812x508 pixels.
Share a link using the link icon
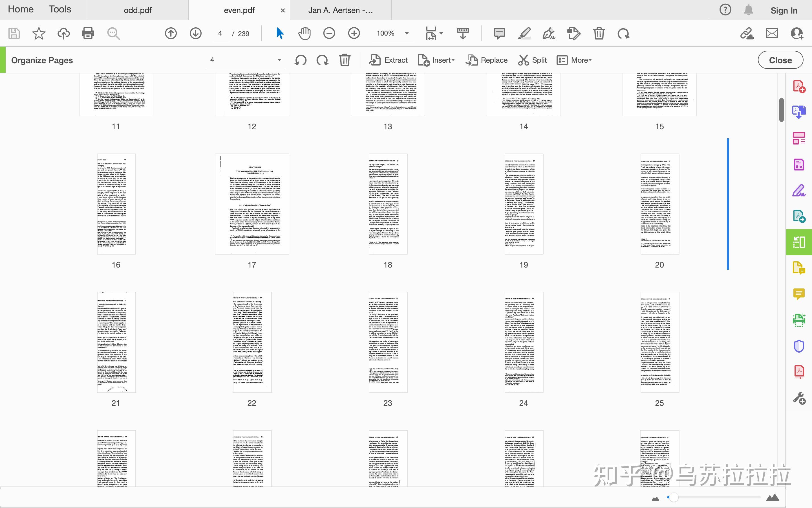pos(747,33)
